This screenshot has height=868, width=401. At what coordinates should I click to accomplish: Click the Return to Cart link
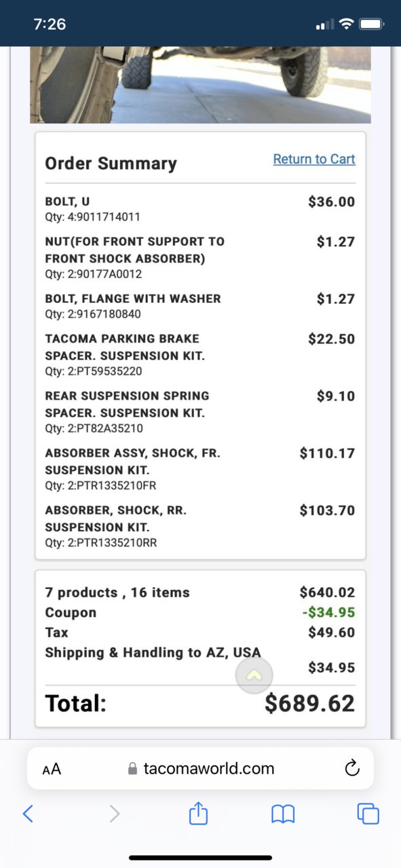pyautogui.click(x=314, y=159)
